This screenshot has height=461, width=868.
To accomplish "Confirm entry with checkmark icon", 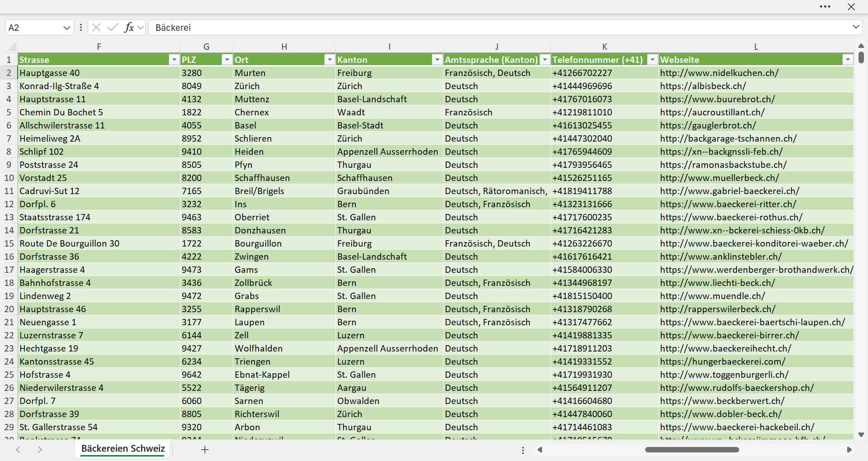I will (x=113, y=28).
